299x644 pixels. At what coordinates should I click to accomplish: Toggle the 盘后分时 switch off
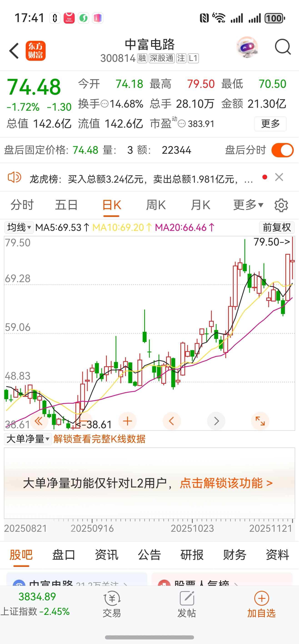(282, 150)
